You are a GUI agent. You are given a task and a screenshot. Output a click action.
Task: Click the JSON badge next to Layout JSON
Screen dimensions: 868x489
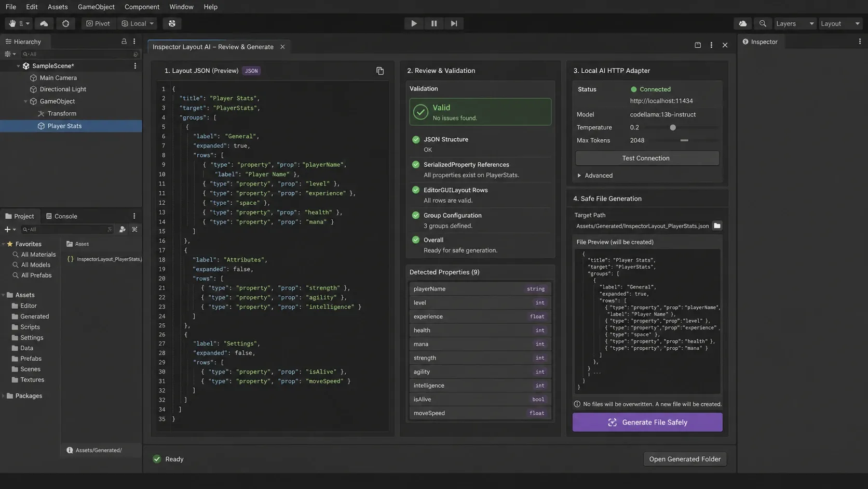coord(251,71)
